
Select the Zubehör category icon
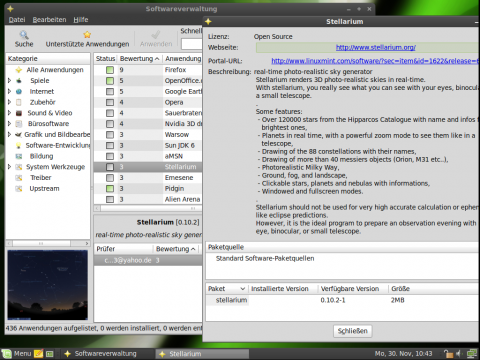pyautogui.click(x=19, y=102)
